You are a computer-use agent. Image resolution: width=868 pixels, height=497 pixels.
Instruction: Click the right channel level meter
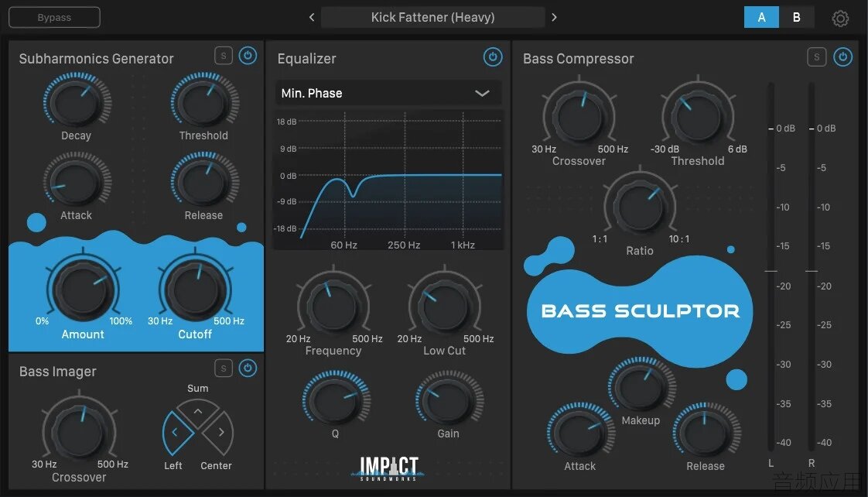point(812,267)
